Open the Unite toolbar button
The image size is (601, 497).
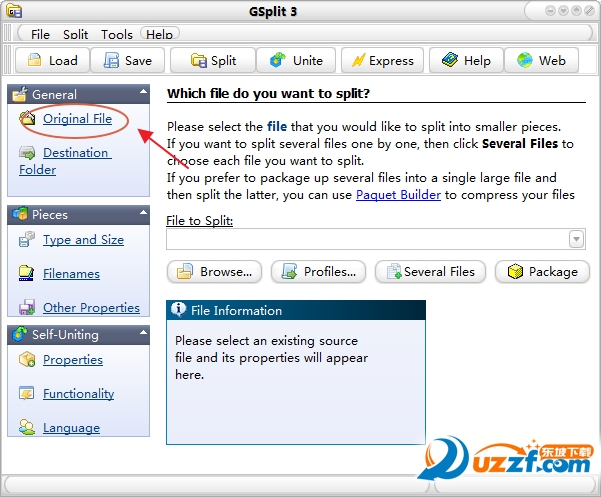pos(296,60)
